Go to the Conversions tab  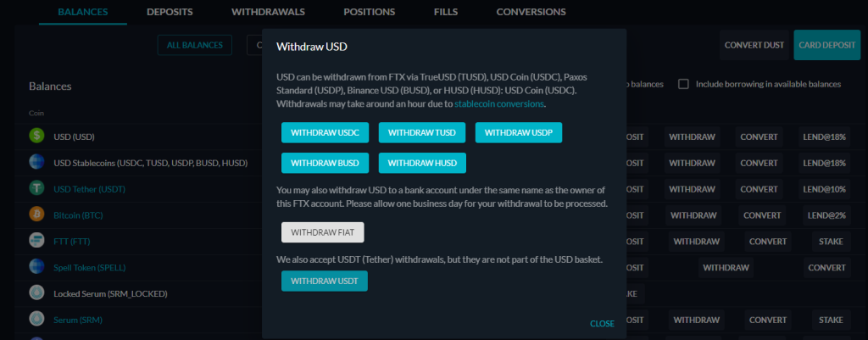(x=531, y=12)
